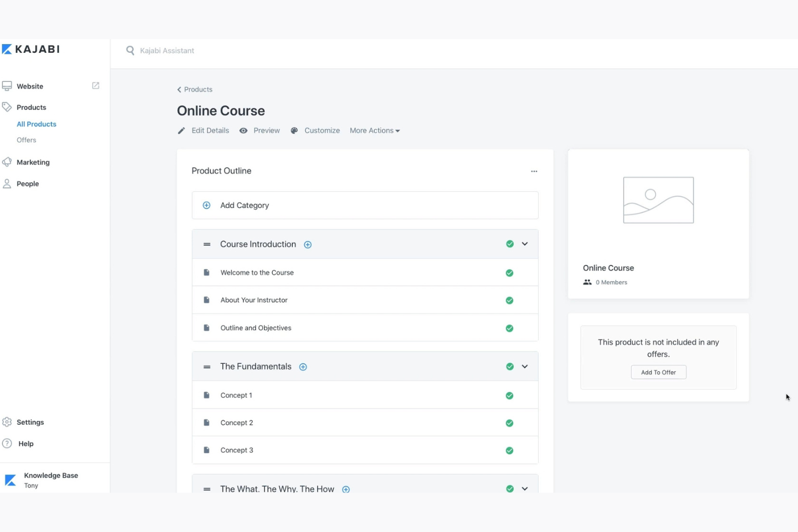This screenshot has width=798, height=532.
Task: Open the Product Outline options ellipsis menu
Action: (x=534, y=171)
